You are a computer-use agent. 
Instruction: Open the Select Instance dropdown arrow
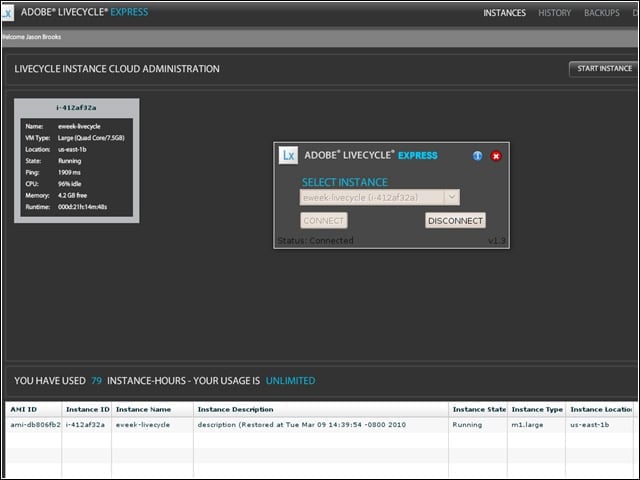451,197
